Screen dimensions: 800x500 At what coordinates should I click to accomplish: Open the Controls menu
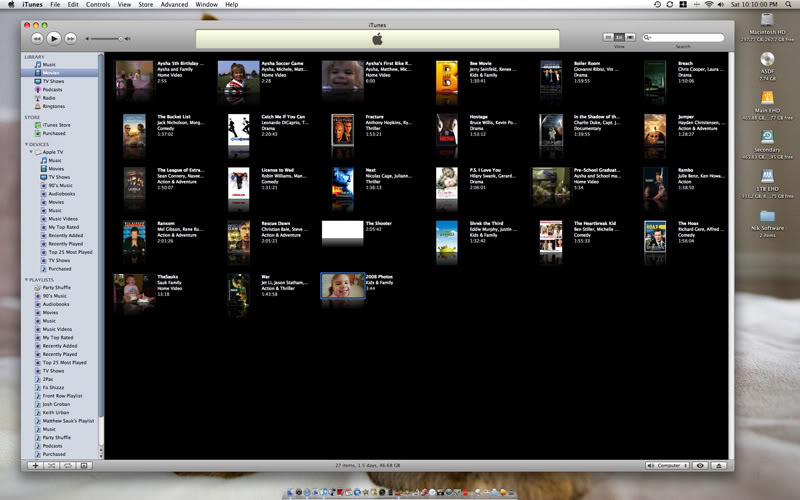pos(98,5)
